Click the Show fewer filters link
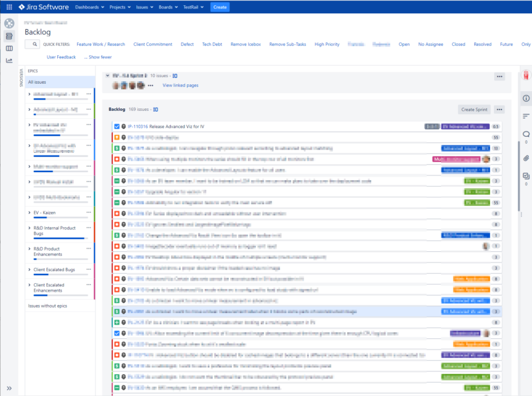This screenshot has width=532, height=396. (x=98, y=57)
